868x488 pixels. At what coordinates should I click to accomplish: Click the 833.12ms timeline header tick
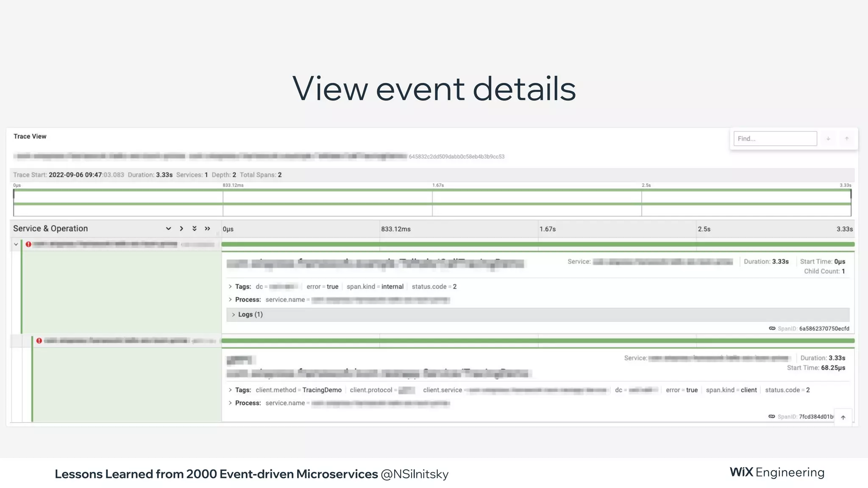[x=395, y=229]
